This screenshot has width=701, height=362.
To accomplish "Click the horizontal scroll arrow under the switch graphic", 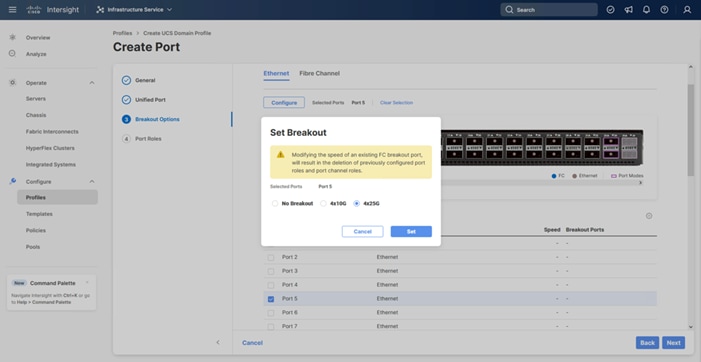I will tap(640, 183).
